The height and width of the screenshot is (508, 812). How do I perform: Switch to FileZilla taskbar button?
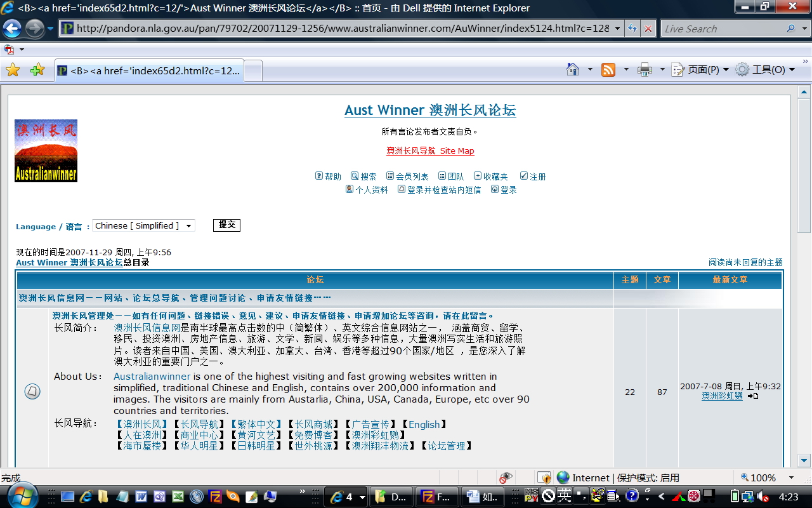[438, 497]
